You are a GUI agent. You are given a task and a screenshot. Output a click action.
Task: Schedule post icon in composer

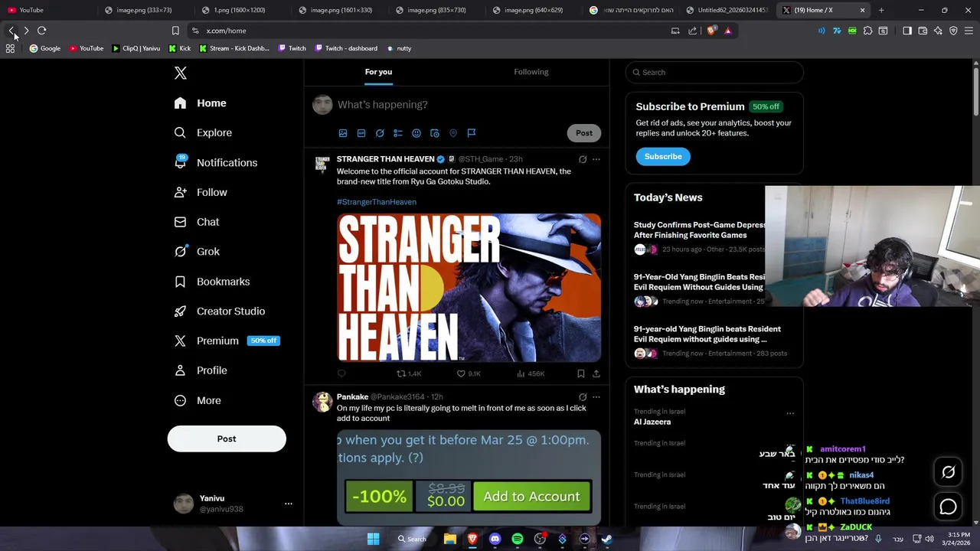[x=435, y=133]
